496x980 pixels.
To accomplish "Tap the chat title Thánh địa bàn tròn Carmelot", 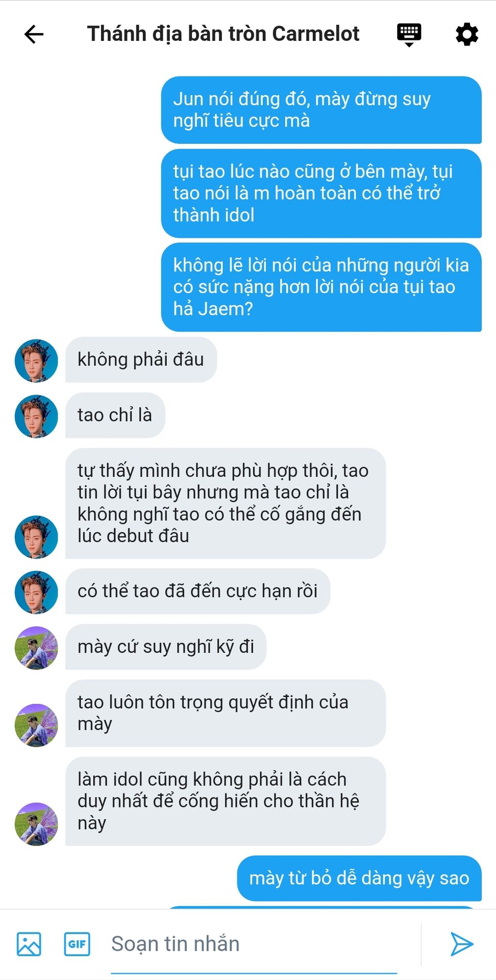I will (x=223, y=34).
